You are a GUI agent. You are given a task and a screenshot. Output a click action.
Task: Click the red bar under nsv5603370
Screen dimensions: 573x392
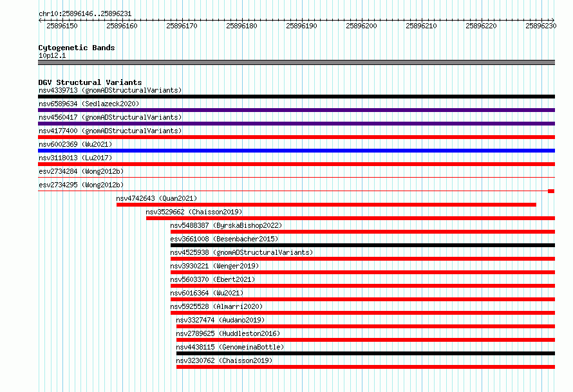point(363,286)
